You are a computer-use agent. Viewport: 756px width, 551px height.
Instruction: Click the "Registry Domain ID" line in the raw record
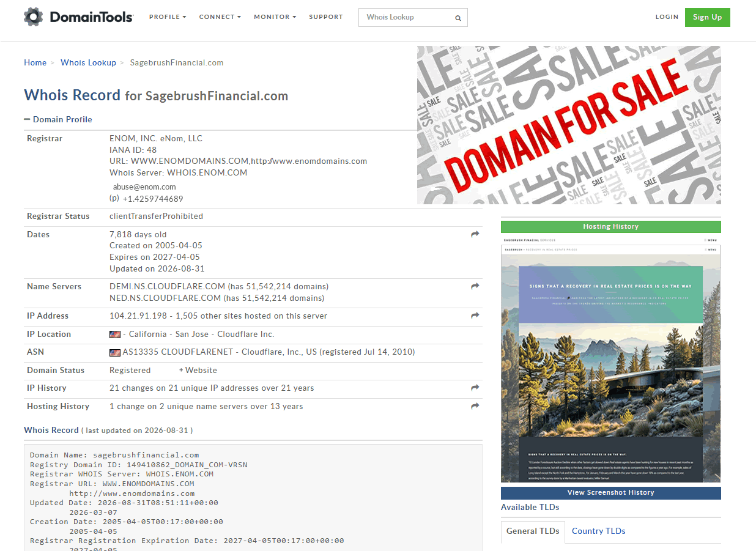coord(139,465)
